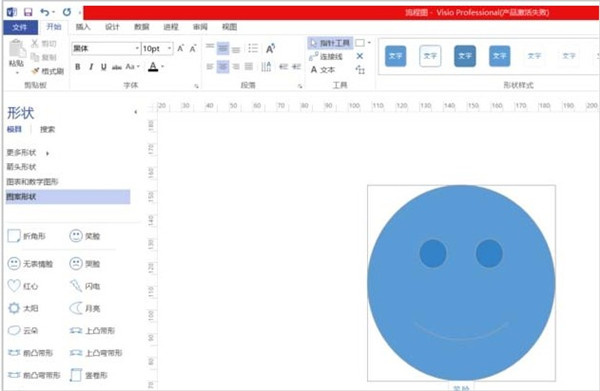Screen dimensions: 600x391
Task: Click the Text Block tool icon
Action: pyautogui.click(x=360, y=70)
